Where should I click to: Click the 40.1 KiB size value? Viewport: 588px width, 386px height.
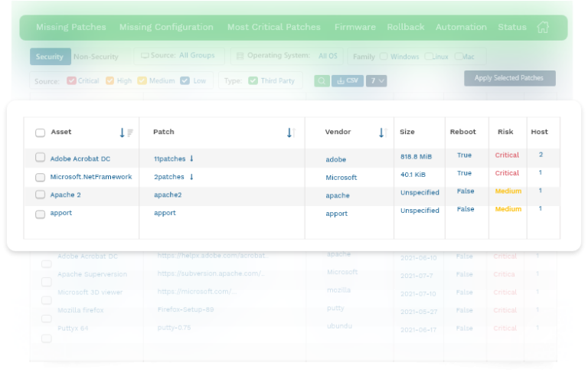point(413,175)
